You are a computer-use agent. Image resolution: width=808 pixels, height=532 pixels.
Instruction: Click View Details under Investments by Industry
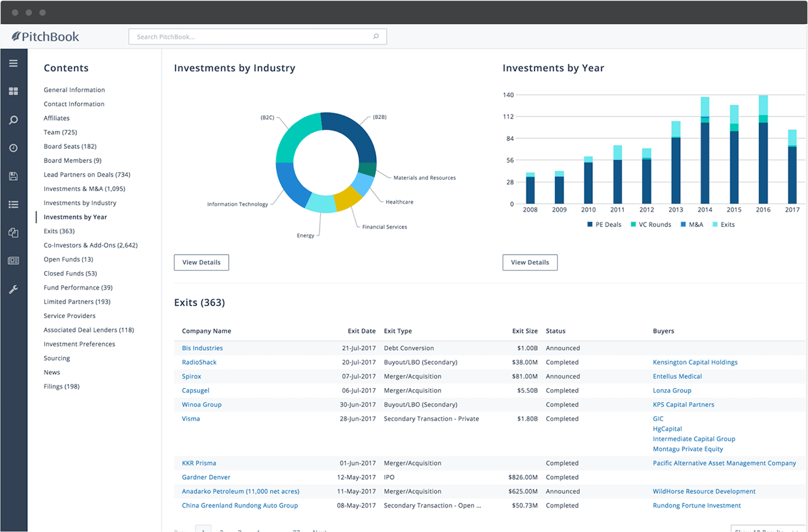[x=201, y=262]
